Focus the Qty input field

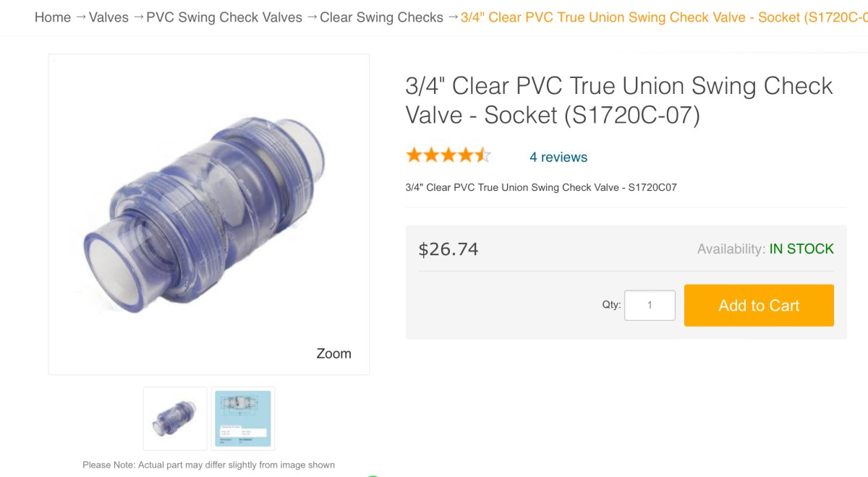(x=650, y=306)
